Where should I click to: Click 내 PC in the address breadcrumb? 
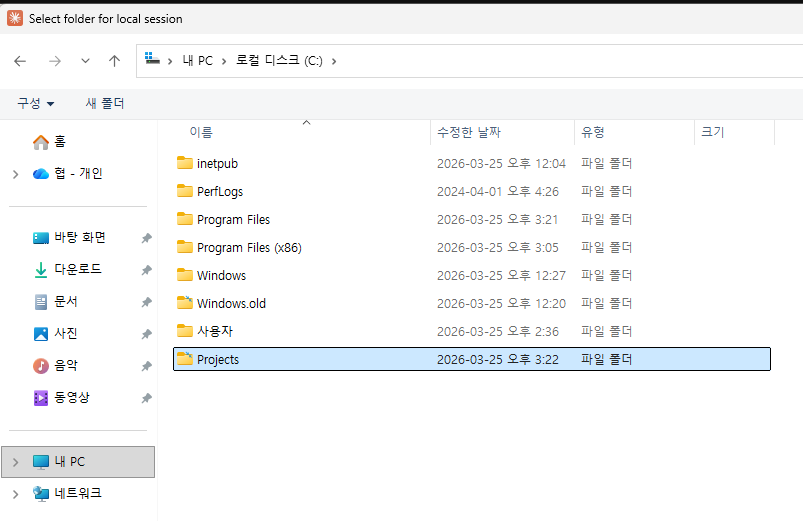coord(197,61)
